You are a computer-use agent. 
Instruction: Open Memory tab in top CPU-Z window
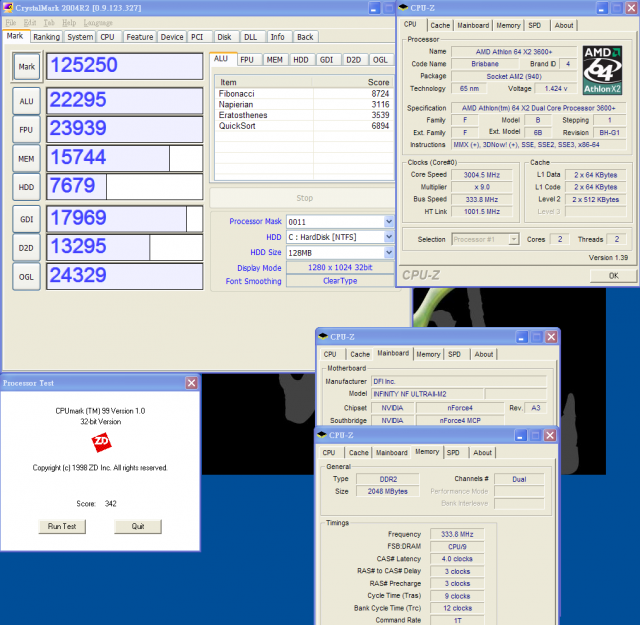pyautogui.click(x=508, y=25)
